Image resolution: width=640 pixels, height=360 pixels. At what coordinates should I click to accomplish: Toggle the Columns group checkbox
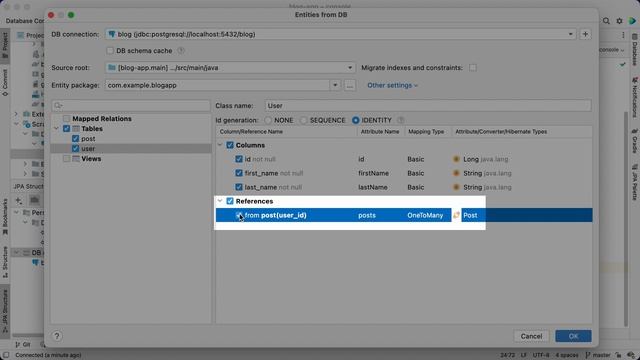tap(230, 145)
